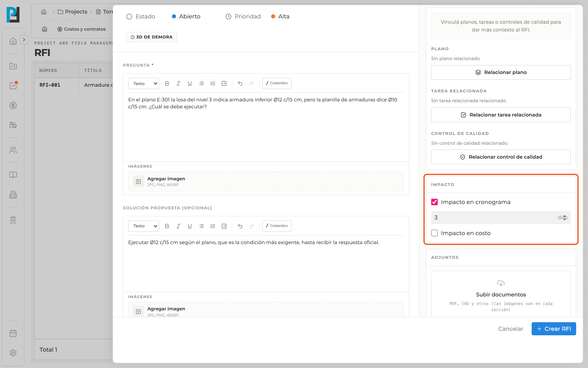This screenshot has height=368, width=588.
Task: Click Underline icon in Pregunta editor
Action: tap(190, 83)
